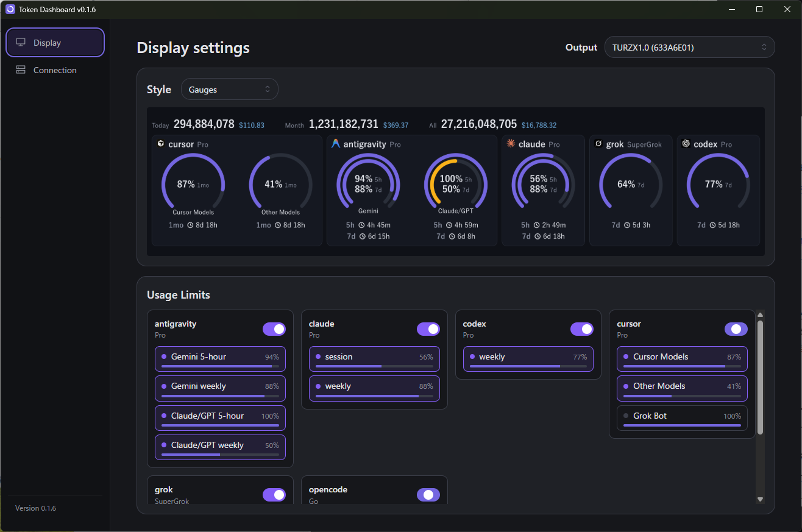Click the codex logo icon in gauge preview

(686, 144)
